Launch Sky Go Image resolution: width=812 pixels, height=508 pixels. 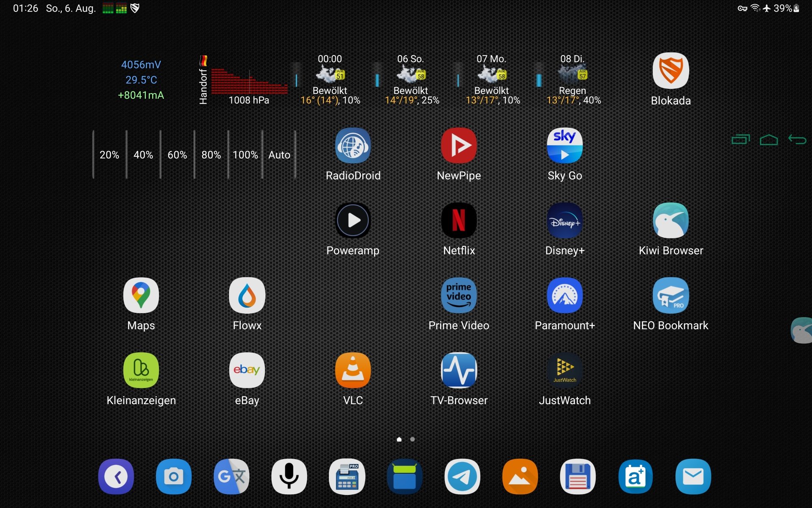coord(565,146)
